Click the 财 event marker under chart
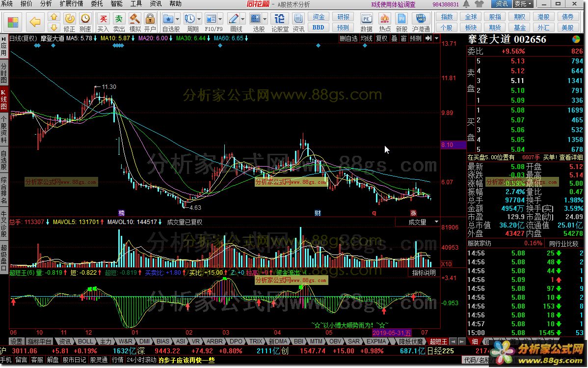The height and width of the screenshot is (368, 588). 318,213
